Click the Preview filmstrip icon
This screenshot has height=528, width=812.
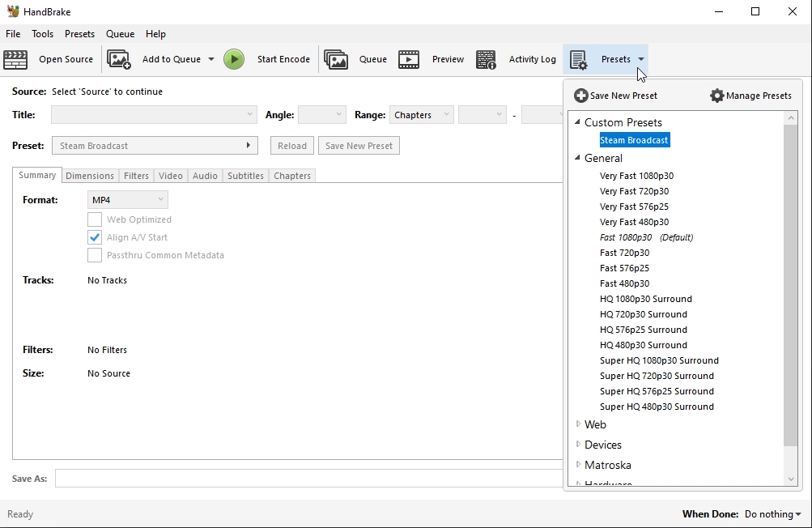click(409, 60)
